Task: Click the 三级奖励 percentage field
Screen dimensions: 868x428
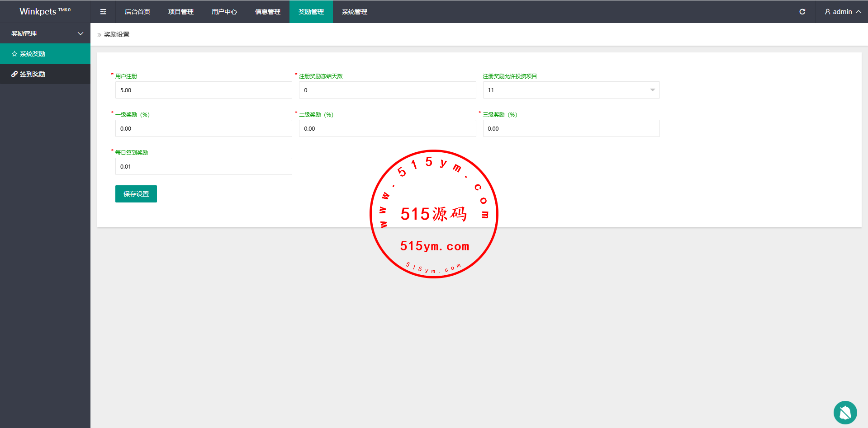Action: coord(571,128)
